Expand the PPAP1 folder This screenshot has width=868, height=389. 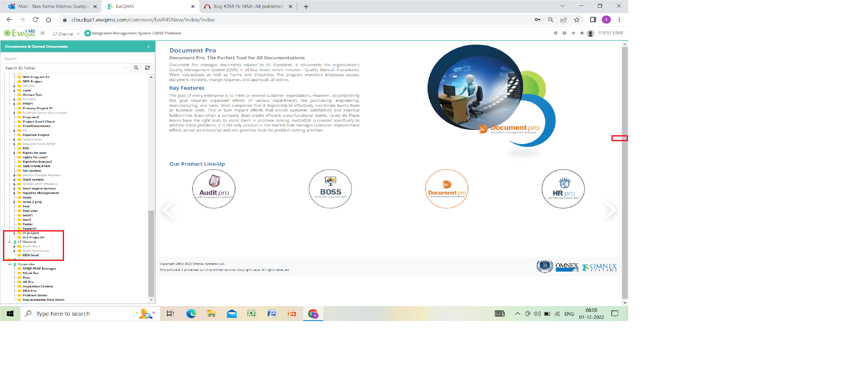click(14, 104)
